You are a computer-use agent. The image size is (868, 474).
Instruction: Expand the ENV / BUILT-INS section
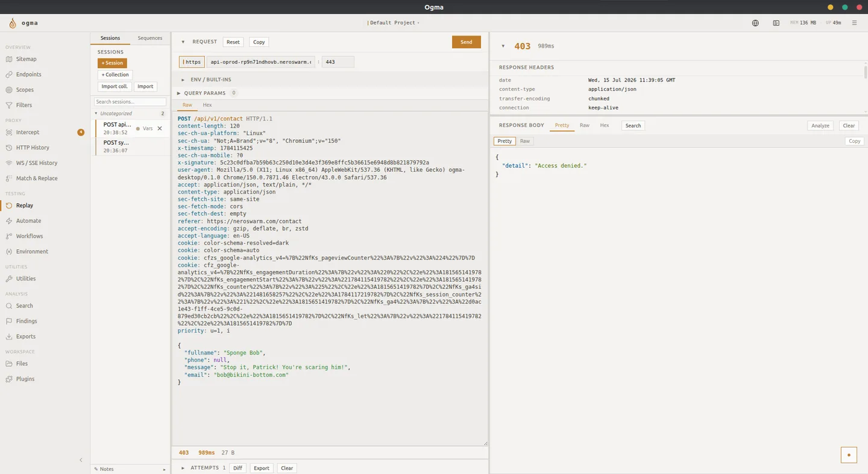click(206, 80)
